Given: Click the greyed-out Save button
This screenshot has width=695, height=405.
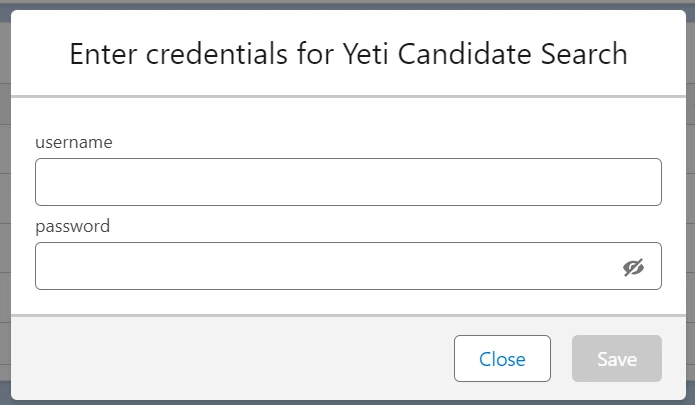Looking at the screenshot, I should 617,358.
